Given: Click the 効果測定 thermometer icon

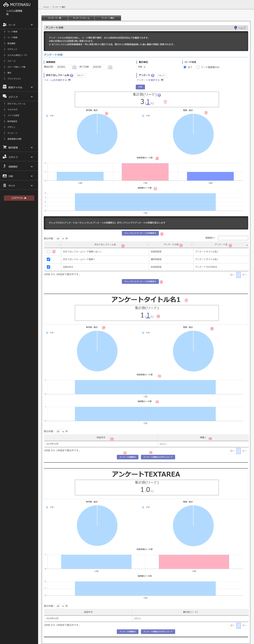Looking at the screenshot, I should click(x=4, y=166).
